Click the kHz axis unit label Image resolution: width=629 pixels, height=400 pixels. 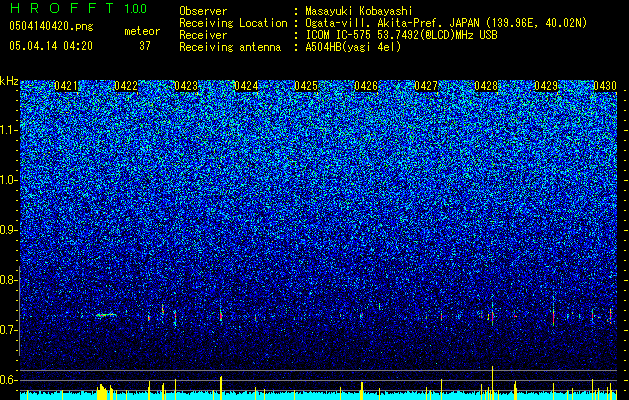coord(9,81)
